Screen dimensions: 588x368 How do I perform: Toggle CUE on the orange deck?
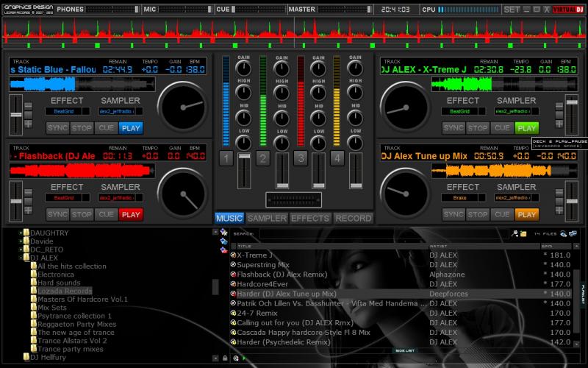tap(502, 214)
